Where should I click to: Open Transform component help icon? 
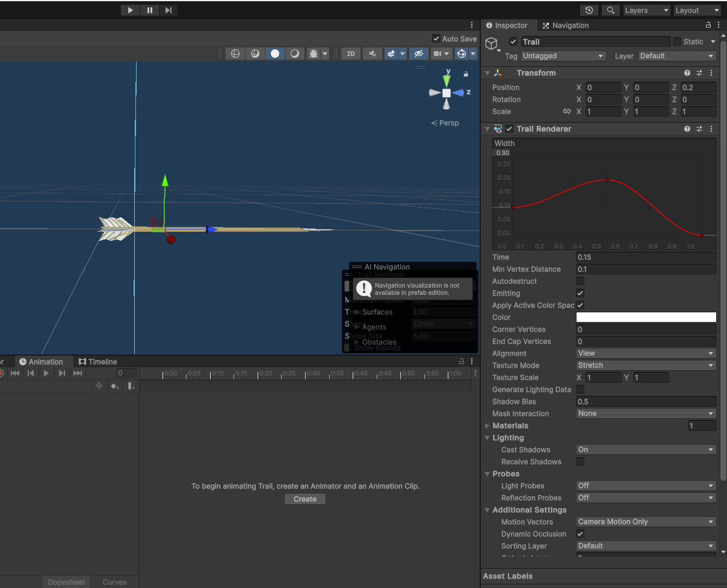(x=687, y=73)
